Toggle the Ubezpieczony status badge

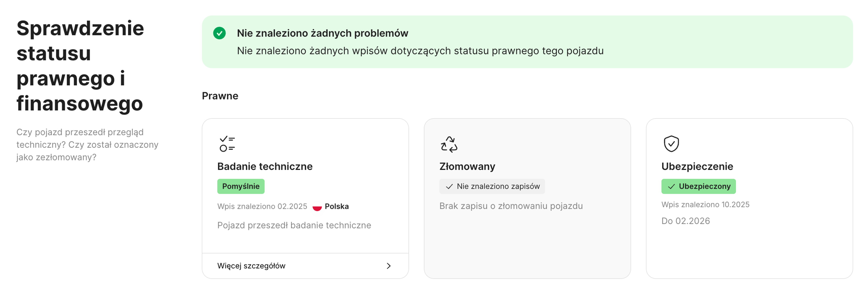pos(698,186)
